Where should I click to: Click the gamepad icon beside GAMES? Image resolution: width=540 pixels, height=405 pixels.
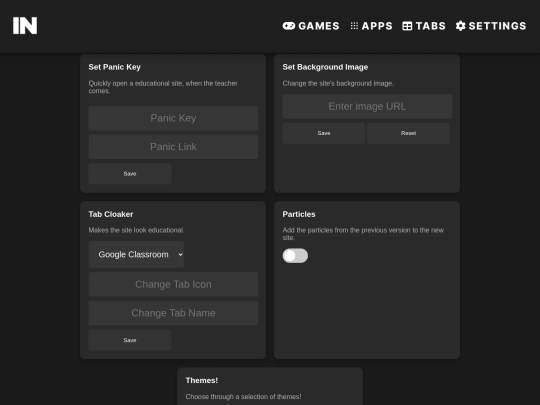coord(289,26)
